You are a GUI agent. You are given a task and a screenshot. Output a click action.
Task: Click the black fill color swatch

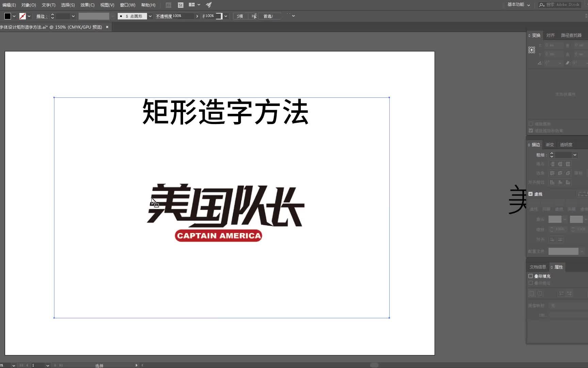pos(7,16)
